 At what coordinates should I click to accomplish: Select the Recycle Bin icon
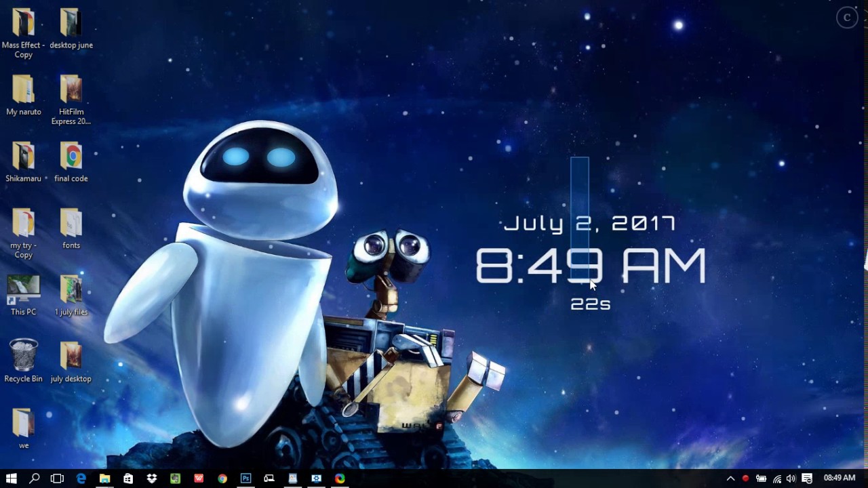(23, 361)
